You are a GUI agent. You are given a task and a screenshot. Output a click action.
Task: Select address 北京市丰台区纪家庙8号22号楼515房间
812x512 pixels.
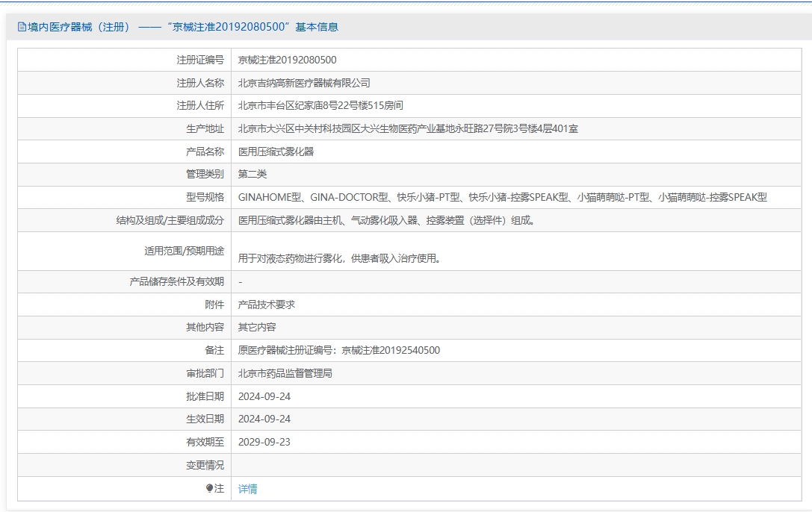(320, 105)
